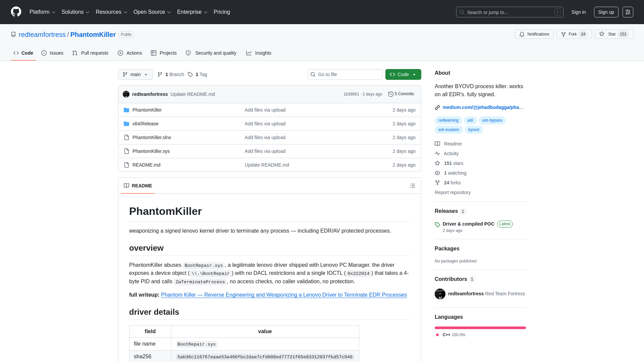Click the repository icon before redteamfortress
The height and width of the screenshot is (362, 644).
13,35
